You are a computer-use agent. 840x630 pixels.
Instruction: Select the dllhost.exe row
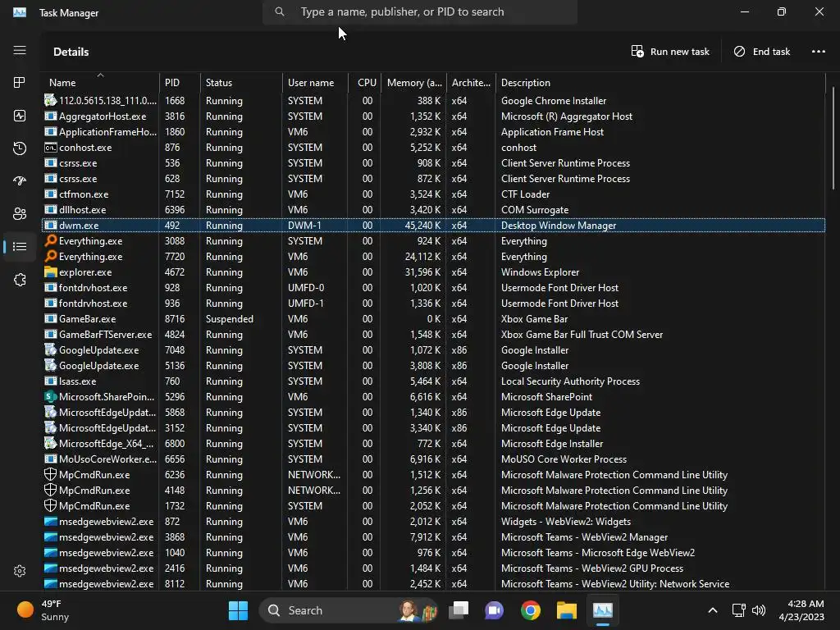(433, 209)
